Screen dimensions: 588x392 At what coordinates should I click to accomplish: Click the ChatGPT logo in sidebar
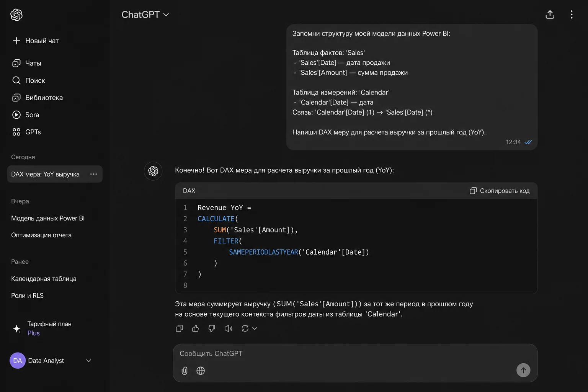pyautogui.click(x=16, y=15)
